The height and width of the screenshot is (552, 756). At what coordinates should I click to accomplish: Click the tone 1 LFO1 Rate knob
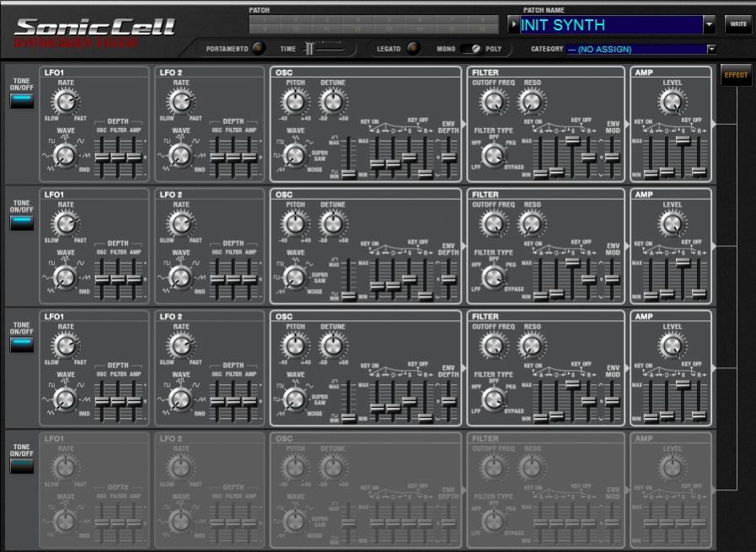(65, 102)
